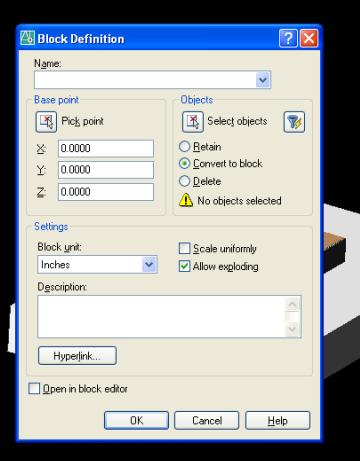Click the Help button
The height and width of the screenshot is (461, 360).
278,420
